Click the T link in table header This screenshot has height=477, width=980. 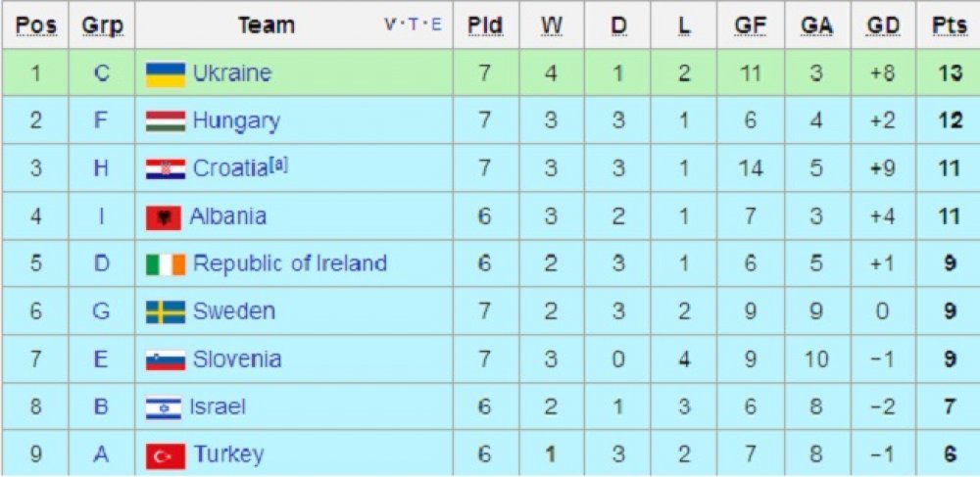coord(413,24)
